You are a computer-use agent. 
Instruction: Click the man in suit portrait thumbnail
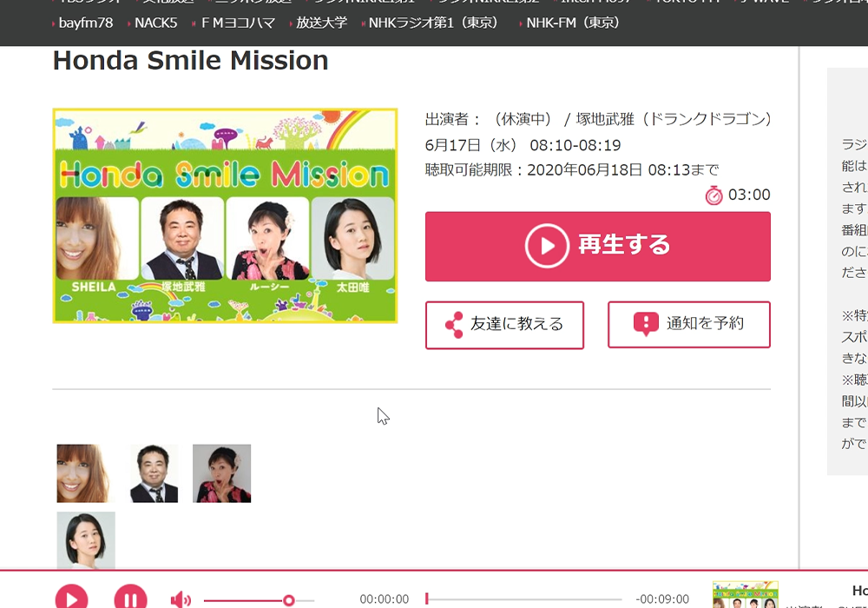pos(154,473)
